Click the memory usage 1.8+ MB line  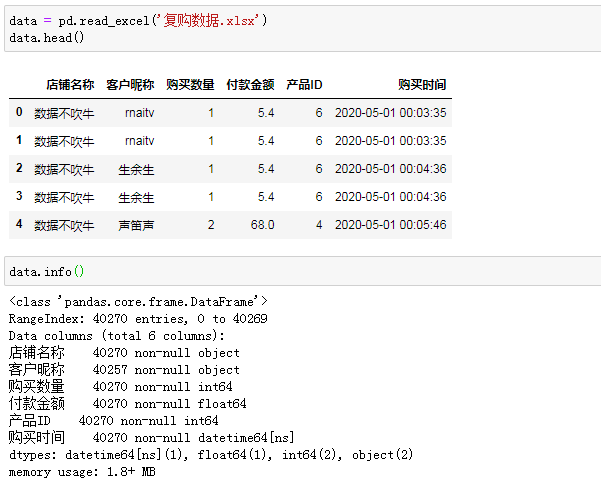pyautogui.click(x=82, y=472)
